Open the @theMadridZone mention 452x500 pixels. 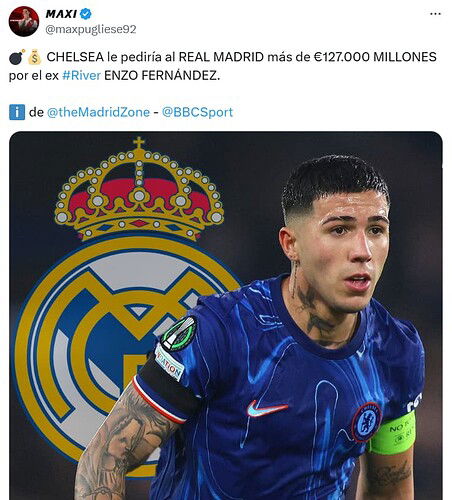click(x=98, y=112)
